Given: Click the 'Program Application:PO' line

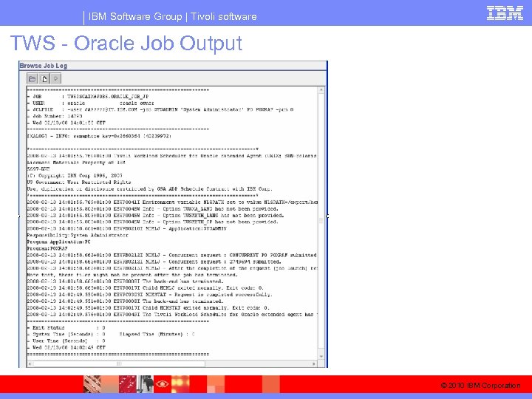Looking at the screenshot, I should pyautogui.click(x=58, y=242).
